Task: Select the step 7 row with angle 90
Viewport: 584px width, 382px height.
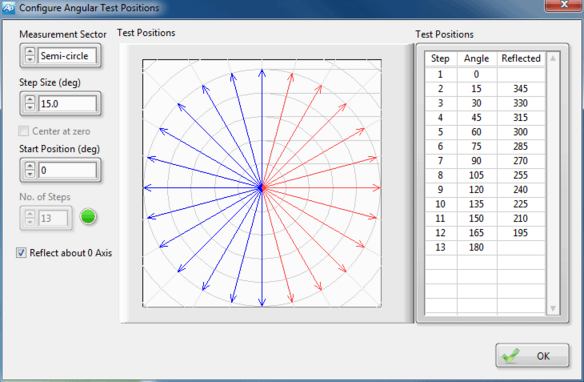Action: [x=485, y=161]
